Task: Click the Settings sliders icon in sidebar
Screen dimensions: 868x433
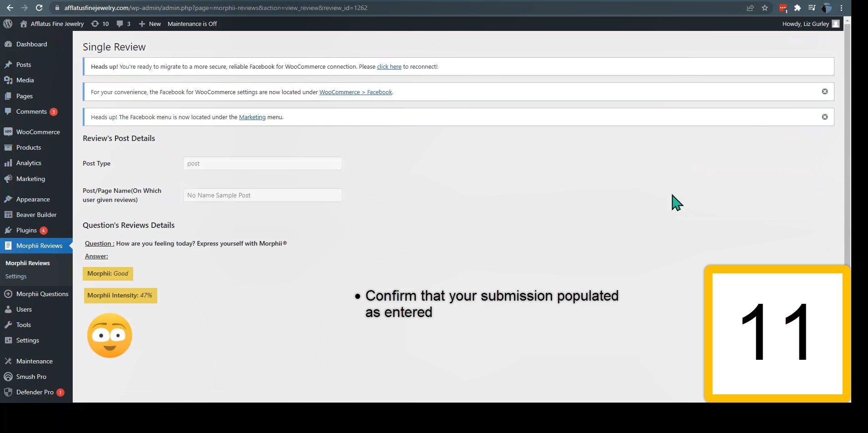Action: (x=8, y=340)
